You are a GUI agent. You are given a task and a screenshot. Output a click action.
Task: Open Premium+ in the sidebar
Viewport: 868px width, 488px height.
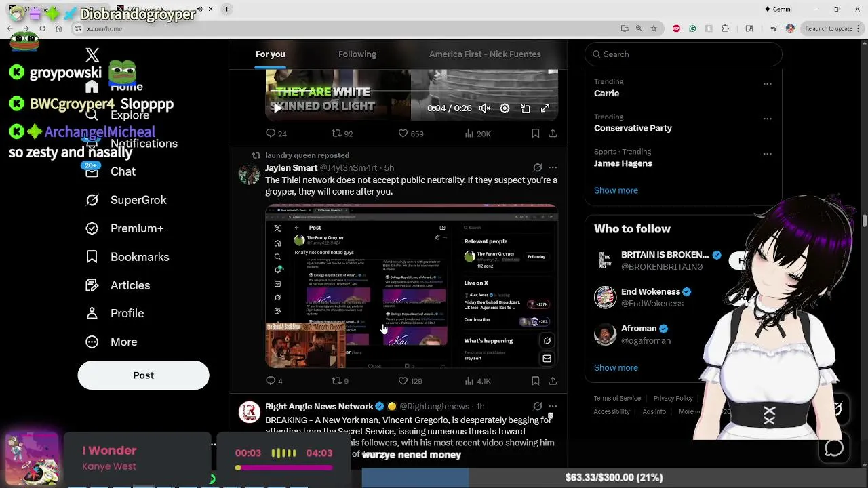[125, 228]
